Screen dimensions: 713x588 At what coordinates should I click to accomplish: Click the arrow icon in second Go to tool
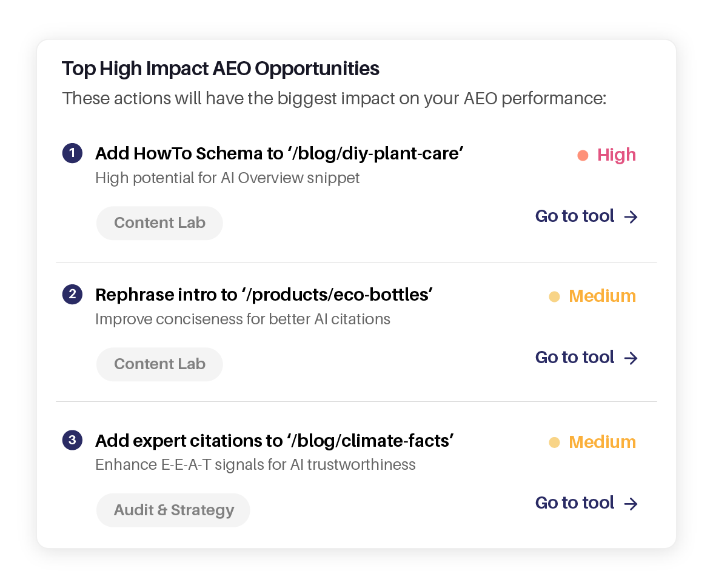[x=631, y=358]
